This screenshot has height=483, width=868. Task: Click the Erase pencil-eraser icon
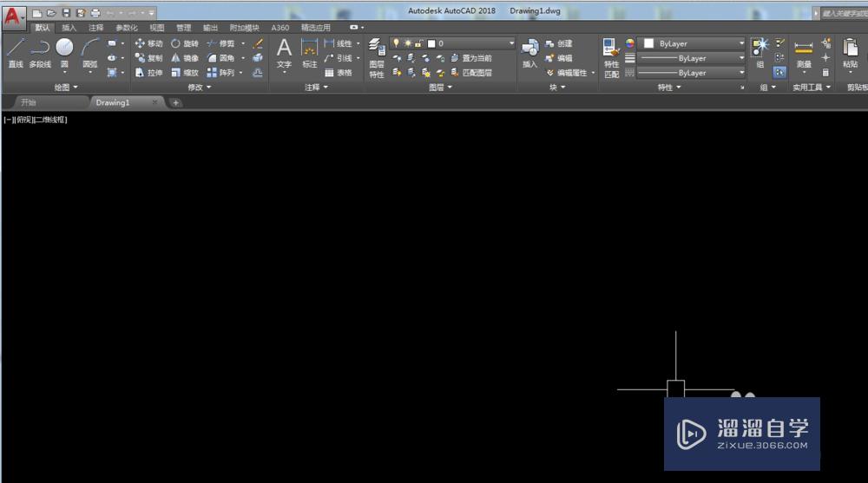tap(258, 43)
